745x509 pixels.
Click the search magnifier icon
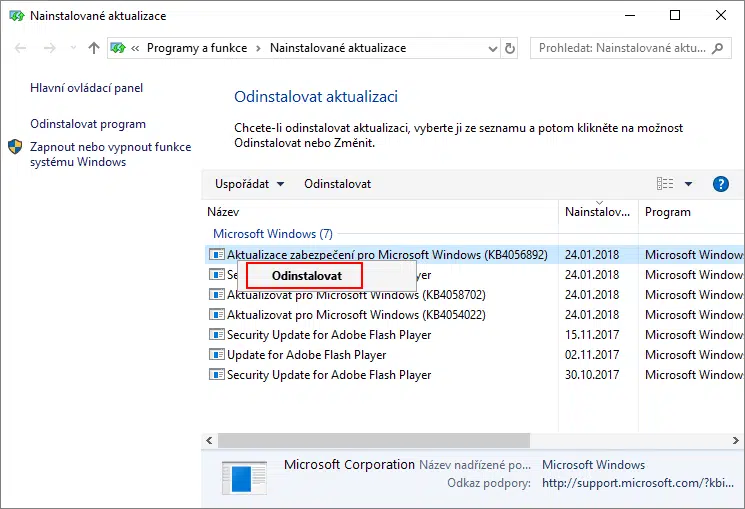[x=717, y=48]
